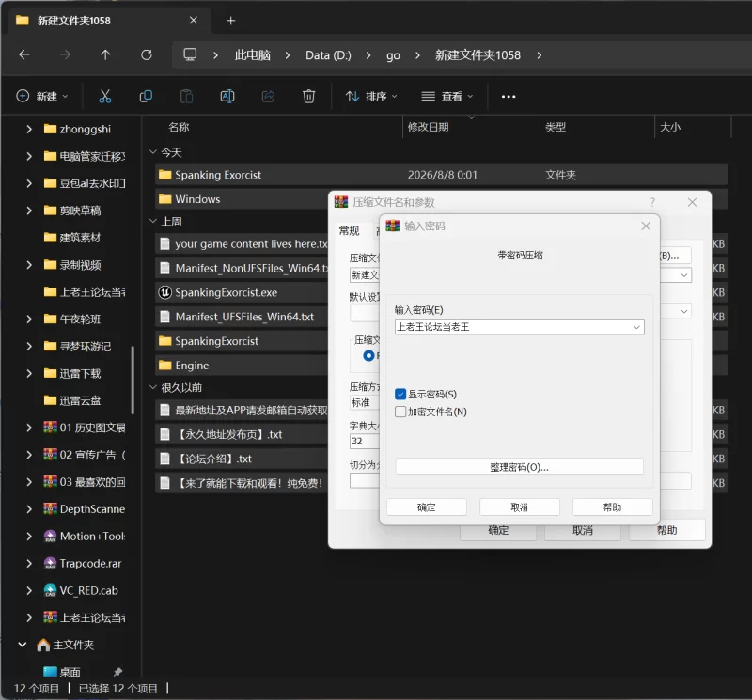Click 确定 in the 输入密码 dialog
This screenshot has height=700, width=752.
[427, 507]
